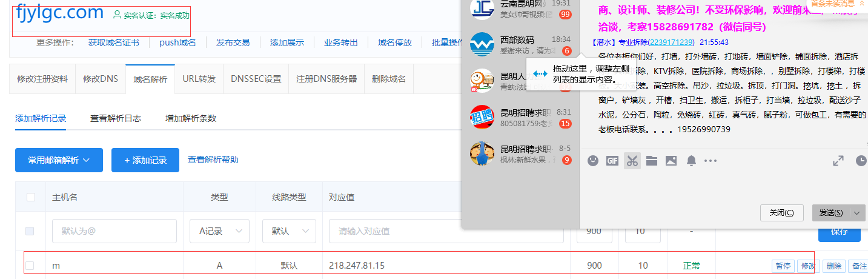This screenshot has width=868, height=279.
Task: Toggle the checkbox in the new record row
Action: click(x=30, y=231)
